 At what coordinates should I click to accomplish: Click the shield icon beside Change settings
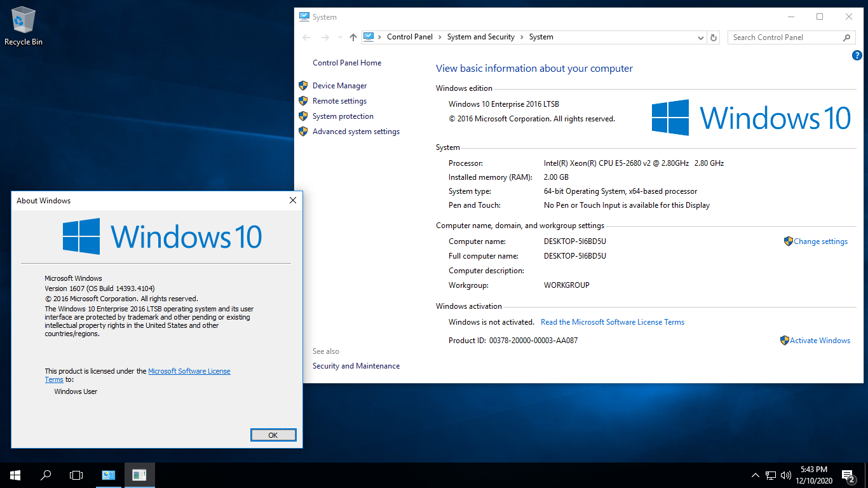[788, 241]
